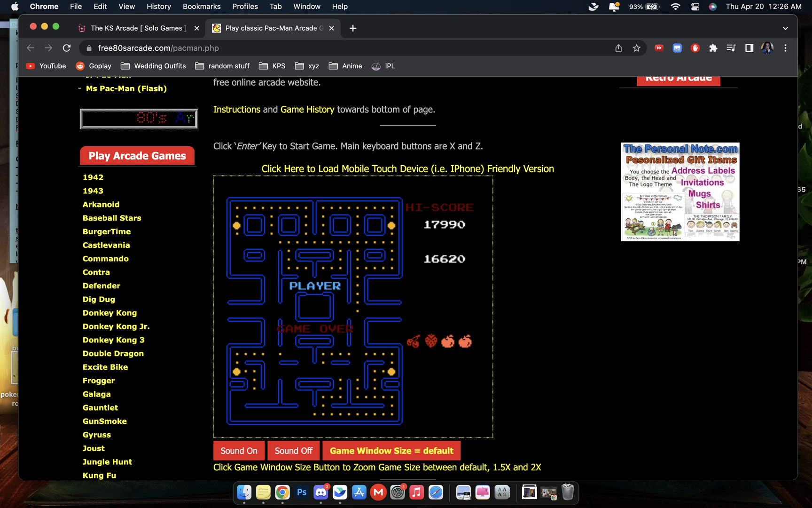Viewport: 812px width, 508px height.
Task: Expand the xyz bookmark folder
Action: pos(307,66)
